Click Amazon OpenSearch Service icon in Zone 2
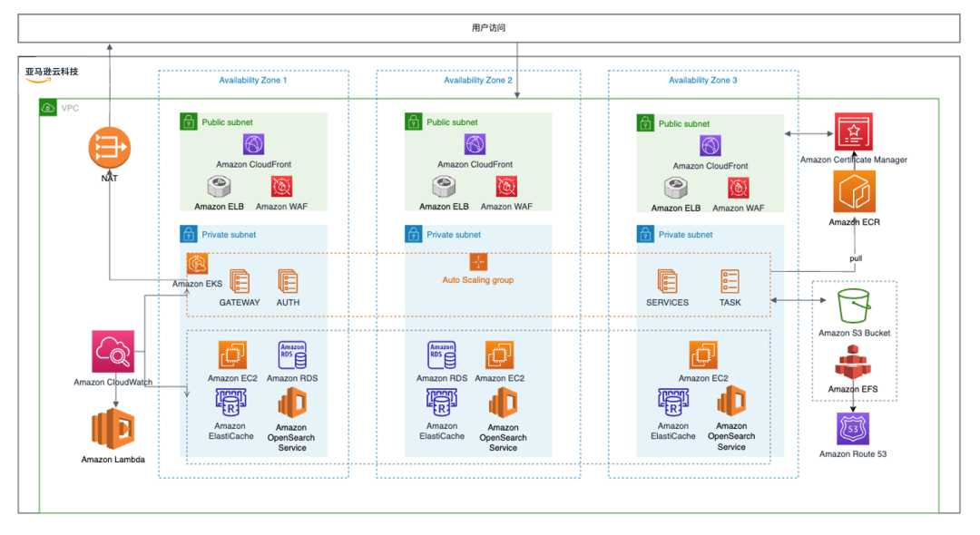Screen dimensions: 980x535 (x=503, y=403)
